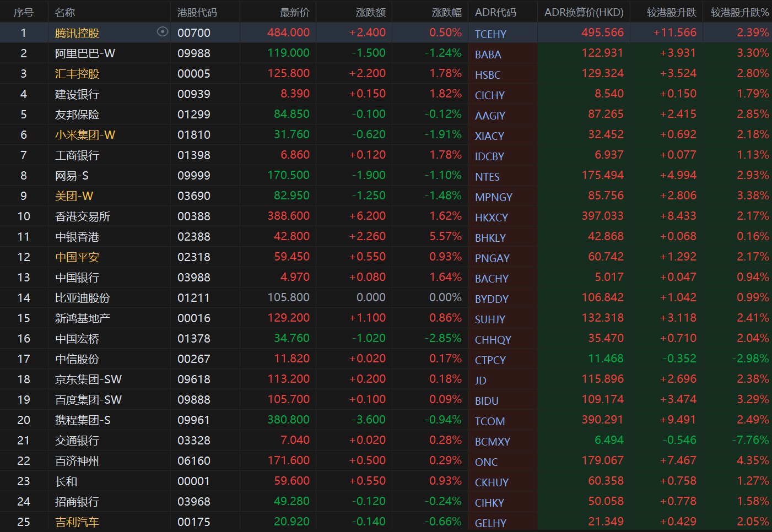Image resolution: width=772 pixels, height=532 pixels.
Task: Click the ADR换算价(HKD) column header
Action: (x=584, y=12)
